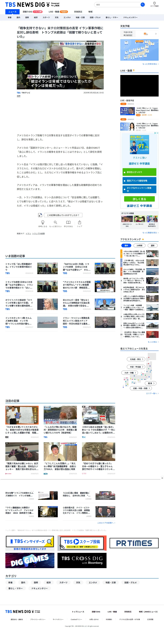
Task: Click the sunny-cloudy weather icon for Tokyo
Action: pyautogui.click(x=145, y=34)
